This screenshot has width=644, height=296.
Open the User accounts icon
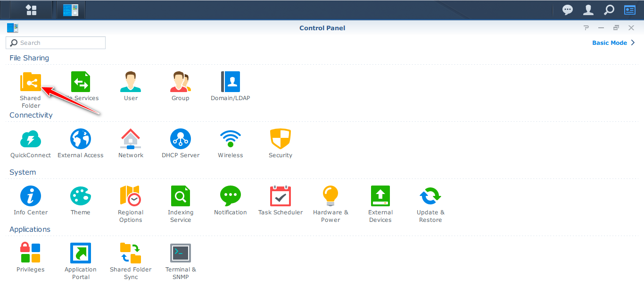pos(131,82)
